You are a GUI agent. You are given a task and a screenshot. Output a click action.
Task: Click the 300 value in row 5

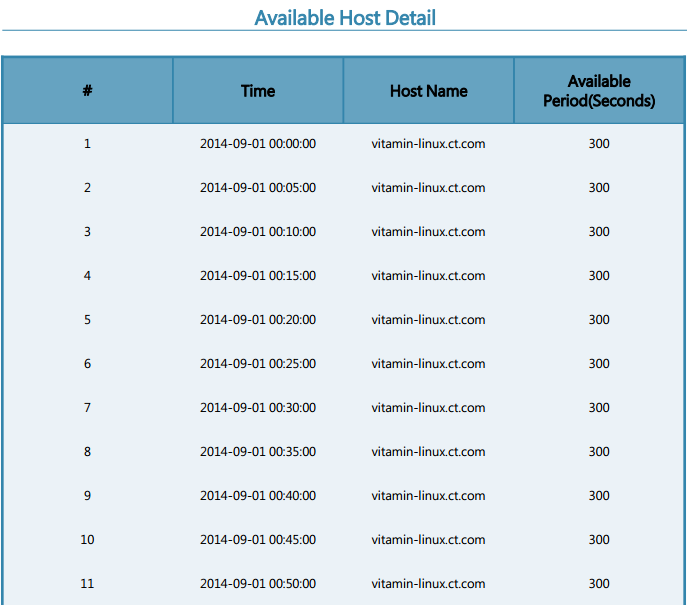[x=599, y=319]
